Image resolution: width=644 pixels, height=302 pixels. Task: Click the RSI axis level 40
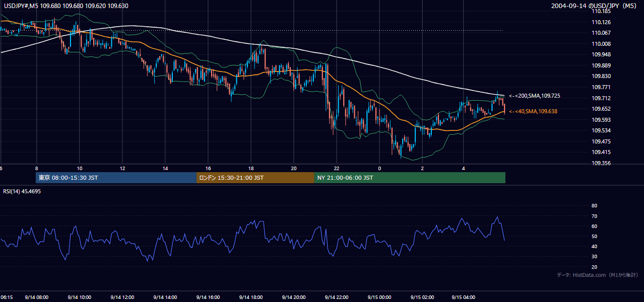(594, 247)
